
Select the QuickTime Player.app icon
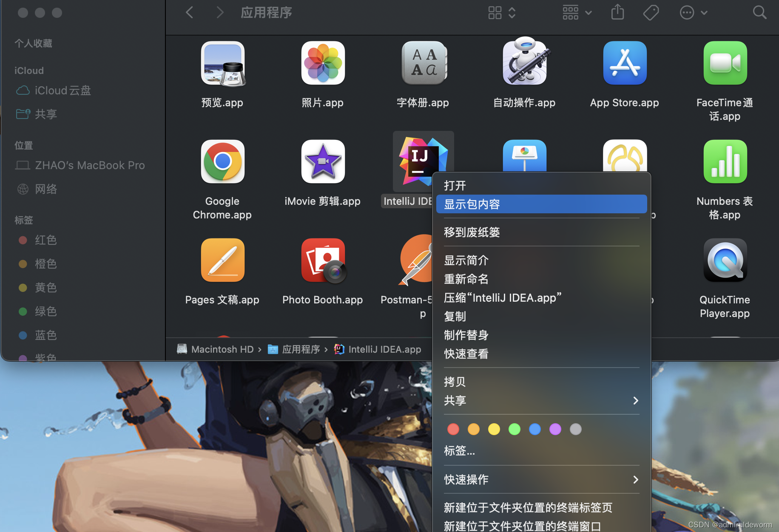(x=725, y=260)
